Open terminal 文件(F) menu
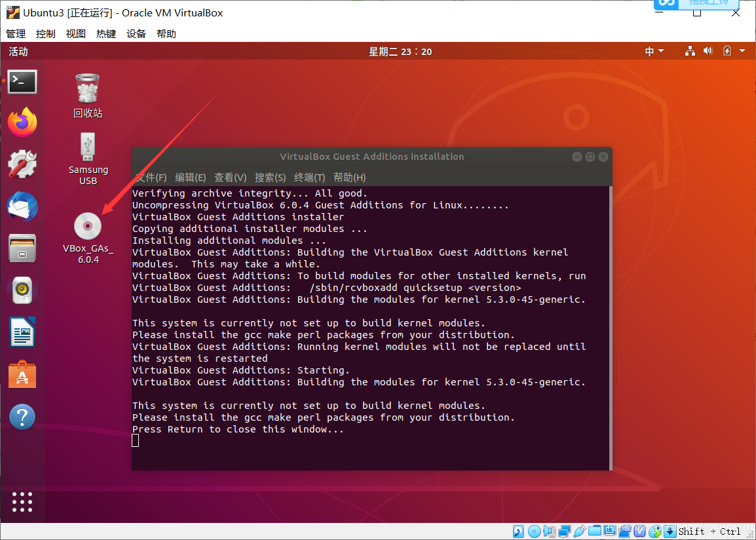Screen dimensions: 756x540 151,178
